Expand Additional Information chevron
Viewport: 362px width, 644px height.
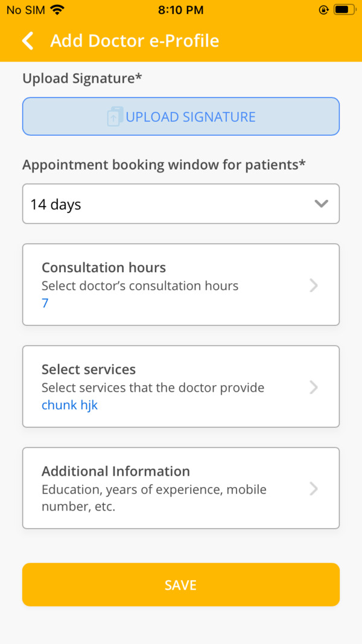[x=314, y=489]
